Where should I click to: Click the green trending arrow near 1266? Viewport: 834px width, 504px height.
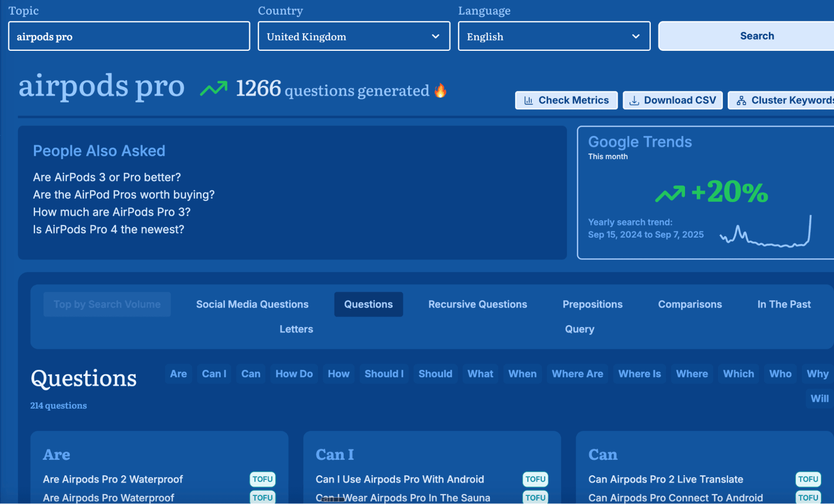[213, 89]
